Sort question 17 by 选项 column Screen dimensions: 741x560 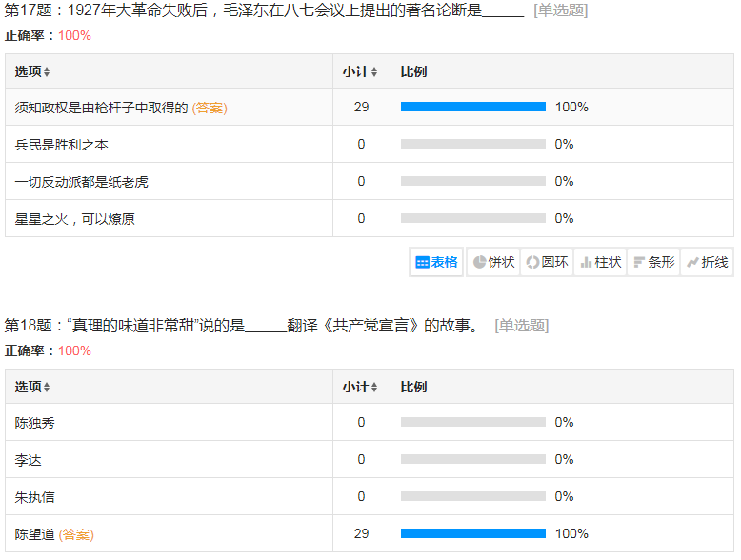click(x=33, y=71)
